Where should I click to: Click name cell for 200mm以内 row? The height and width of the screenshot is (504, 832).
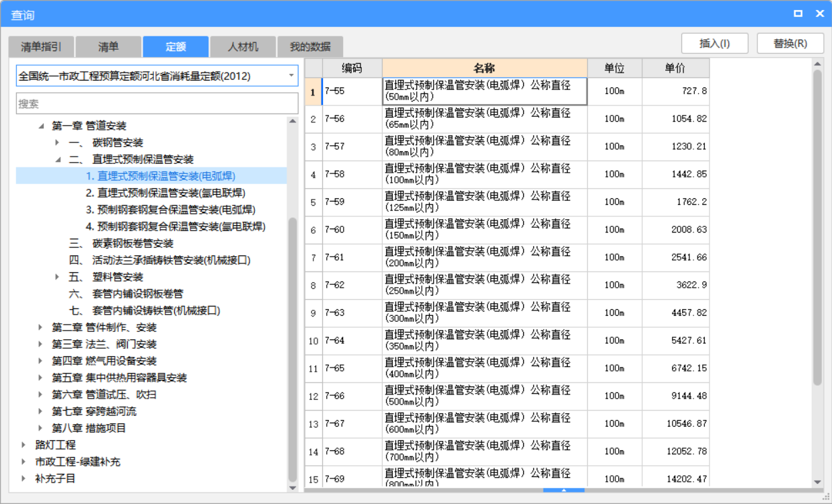(x=485, y=257)
